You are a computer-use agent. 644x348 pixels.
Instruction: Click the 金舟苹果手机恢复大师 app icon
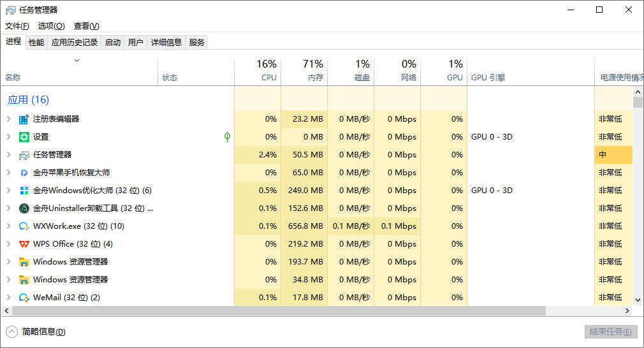[x=24, y=173]
